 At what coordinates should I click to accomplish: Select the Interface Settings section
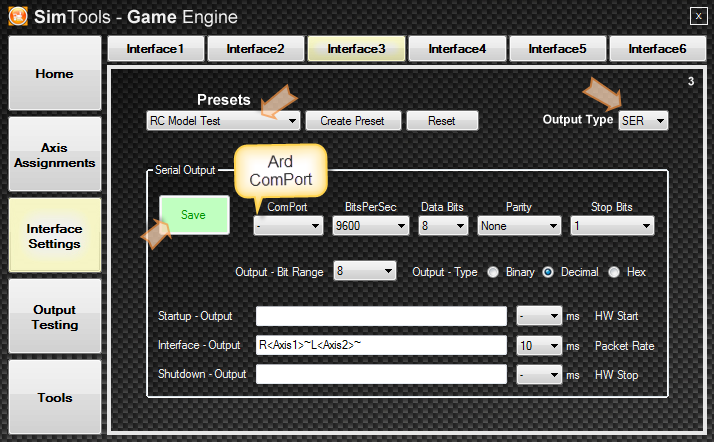[55, 235]
